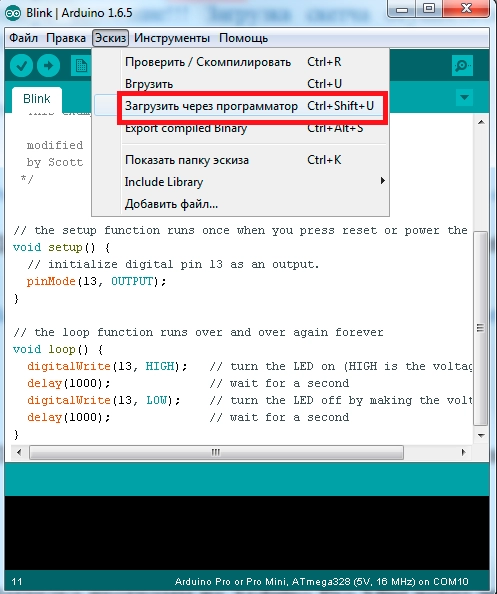Click digitalWrite(13, HIGH) code line
The width and height of the screenshot is (497, 594).
107,366
